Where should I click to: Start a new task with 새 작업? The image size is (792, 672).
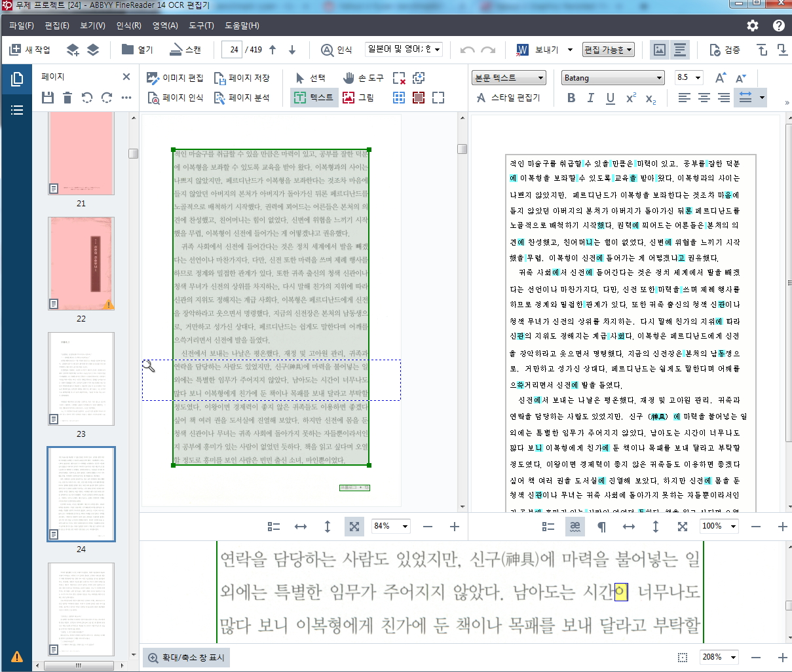click(29, 50)
